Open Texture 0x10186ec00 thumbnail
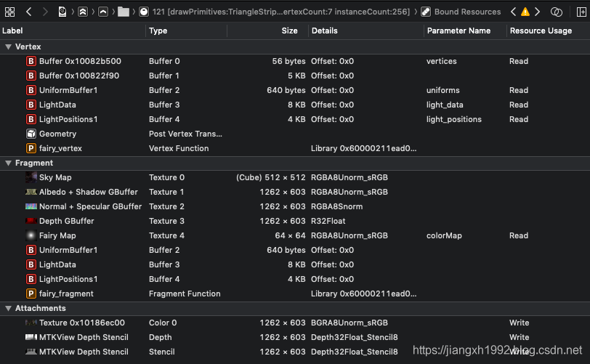 (x=31, y=323)
